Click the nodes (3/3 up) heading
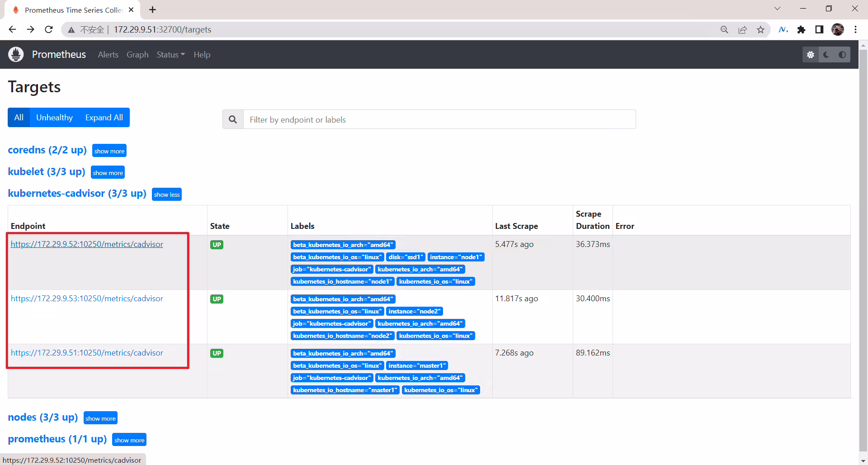The height and width of the screenshot is (465, 868). 43,417
